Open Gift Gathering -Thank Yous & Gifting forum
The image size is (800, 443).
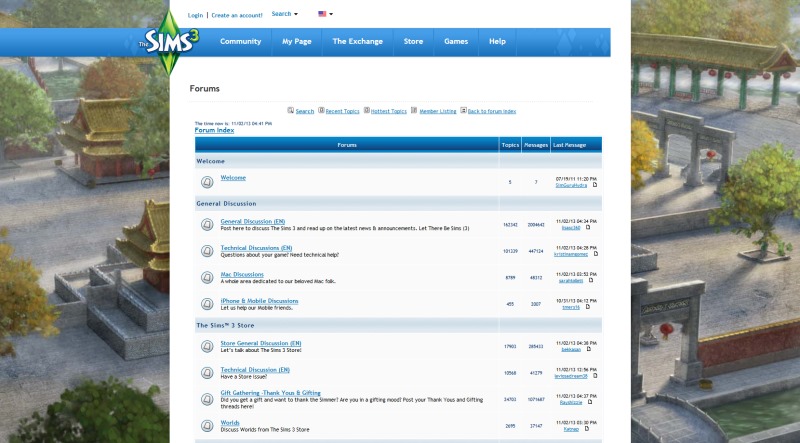click(x=270, y=393)
